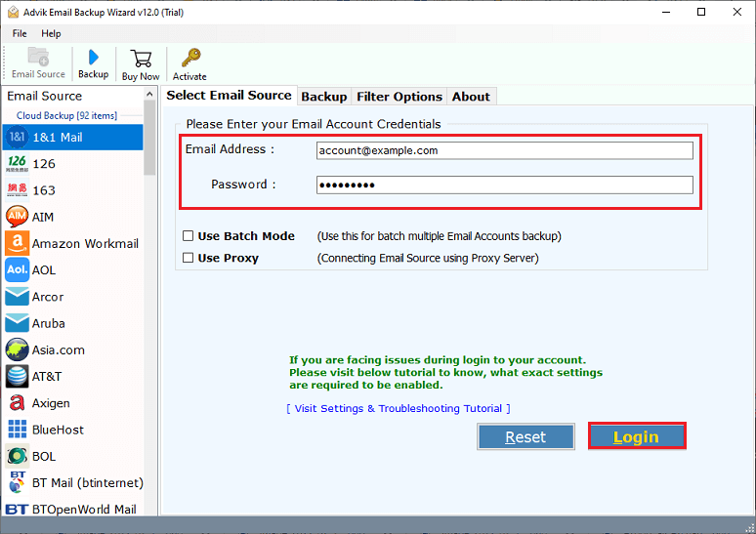This screenshot has height=534, width=756.
Task: Select the 163 mail icon
Action: pos(17,190)
